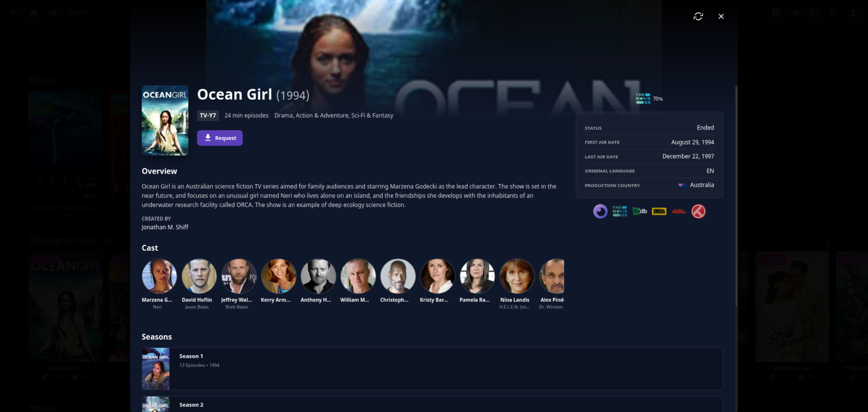868x412 pixels.
Task: Open cast member Anthony H...'s photo
Action: click(318, 276)
